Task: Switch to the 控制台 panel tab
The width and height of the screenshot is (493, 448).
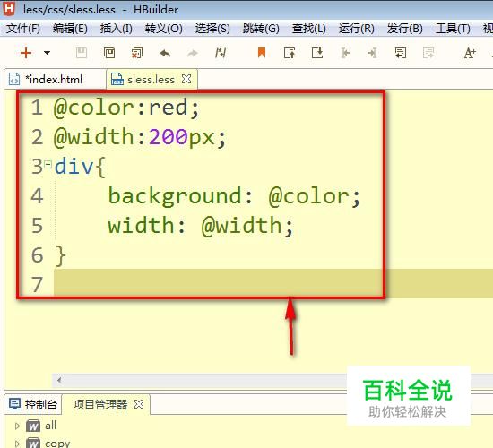Action: (x=33, y=404)
